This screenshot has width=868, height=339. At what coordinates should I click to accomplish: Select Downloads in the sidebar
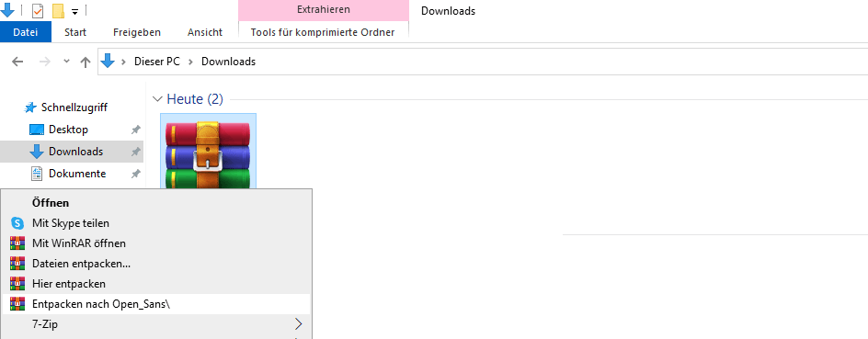tap(72, 152)
